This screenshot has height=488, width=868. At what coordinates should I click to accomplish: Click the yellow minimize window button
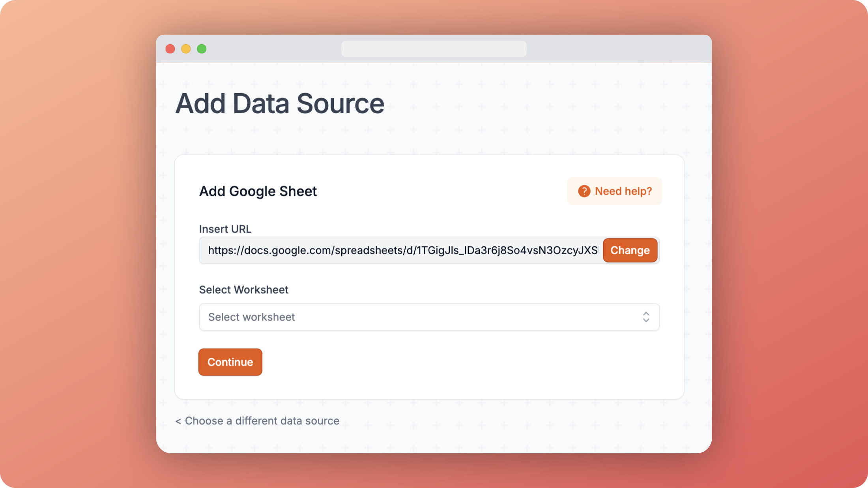click(186, 49)
